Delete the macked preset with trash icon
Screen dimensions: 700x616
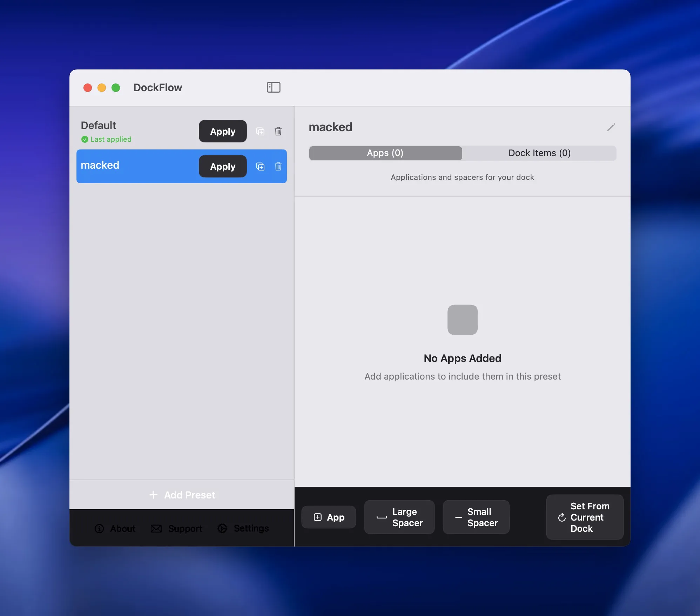[278, 167]
